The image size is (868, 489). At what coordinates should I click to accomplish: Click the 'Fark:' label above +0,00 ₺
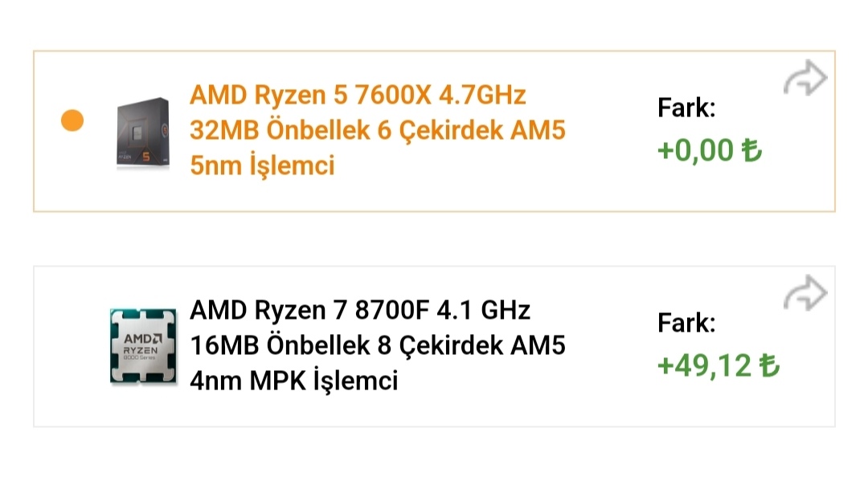pyautogui.click(x=686, y=108)
